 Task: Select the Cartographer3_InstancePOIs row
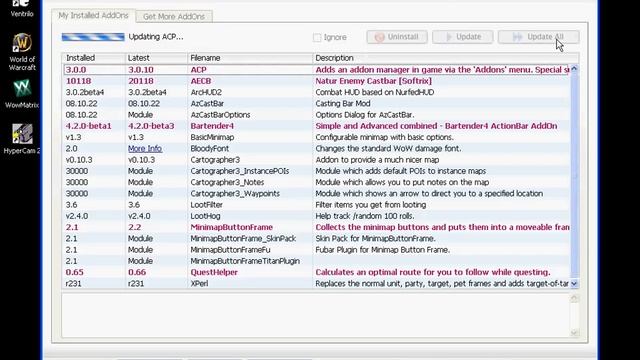316,171
